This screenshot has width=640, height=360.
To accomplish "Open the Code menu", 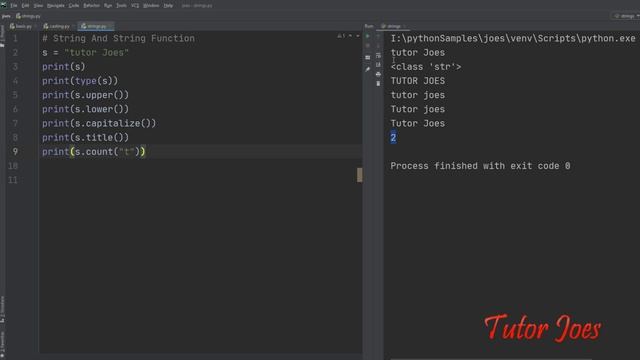I will [x=73, y=5].
